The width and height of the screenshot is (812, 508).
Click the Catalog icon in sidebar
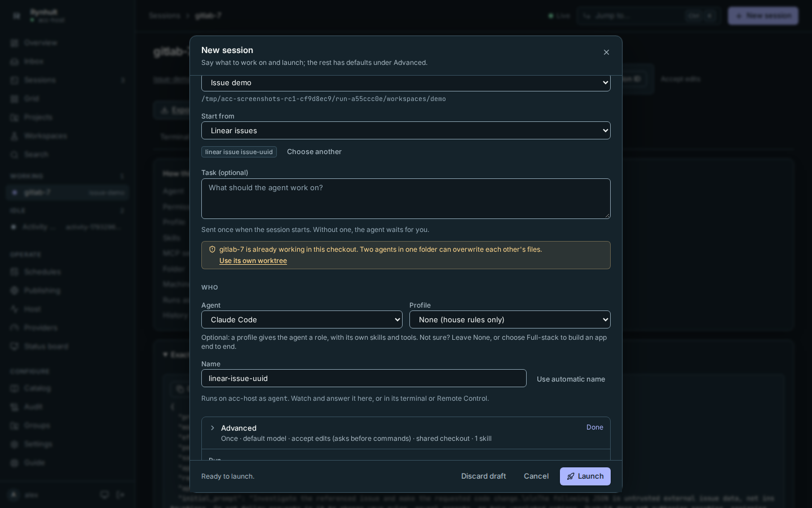click(x=15, y=388)
